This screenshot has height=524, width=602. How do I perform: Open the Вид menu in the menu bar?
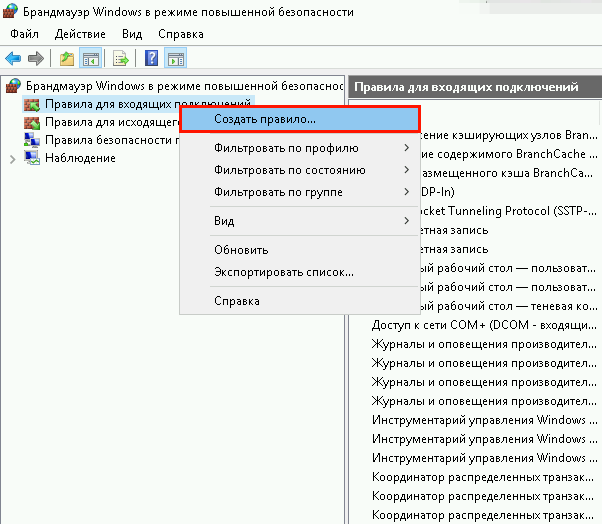132,34
